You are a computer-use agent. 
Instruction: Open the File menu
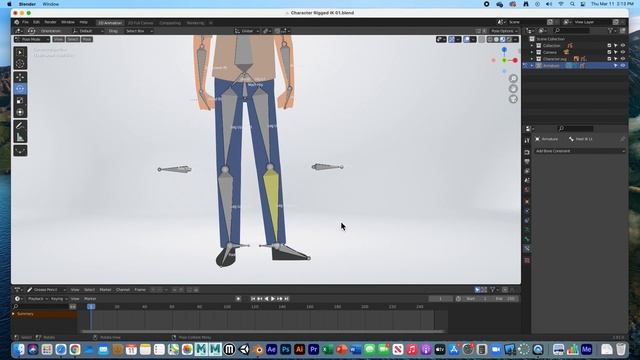point(25,22)
